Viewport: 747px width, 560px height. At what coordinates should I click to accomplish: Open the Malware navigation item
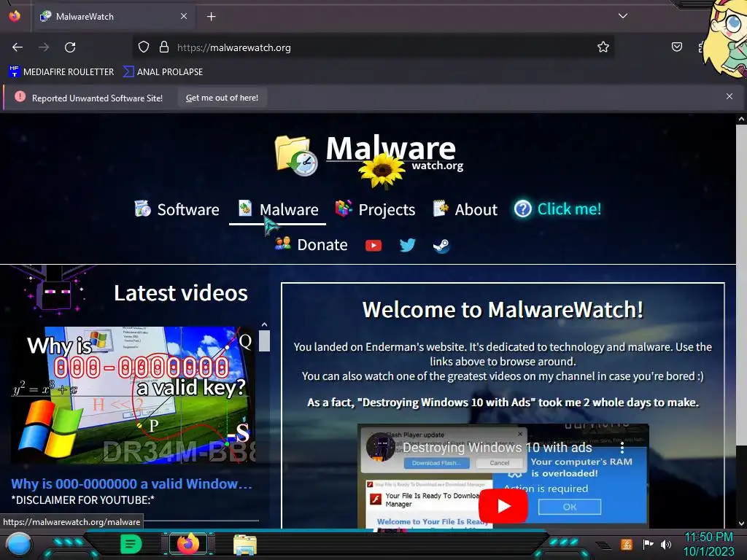click(278, 209)
